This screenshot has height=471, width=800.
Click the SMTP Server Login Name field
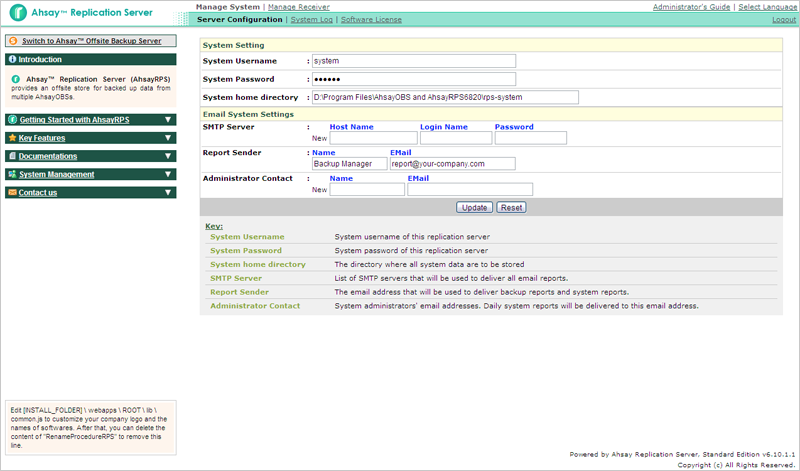(456, 138)
